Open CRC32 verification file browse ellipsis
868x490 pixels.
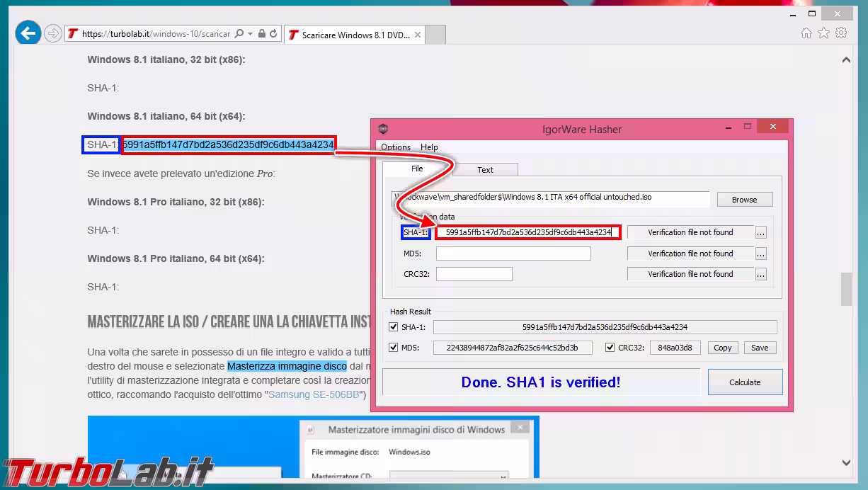[x=760, y=274]
